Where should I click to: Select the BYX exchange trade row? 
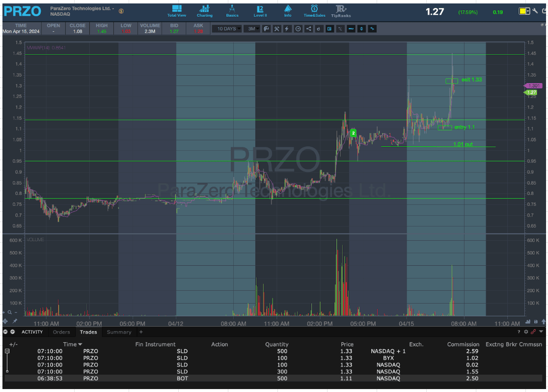[274, 358]
